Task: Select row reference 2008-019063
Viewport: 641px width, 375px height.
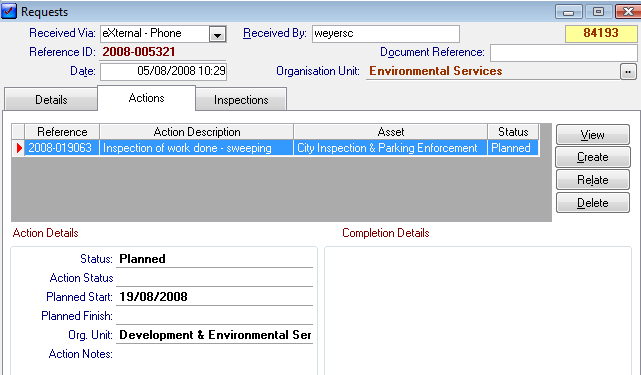Action: pos(62,148)
